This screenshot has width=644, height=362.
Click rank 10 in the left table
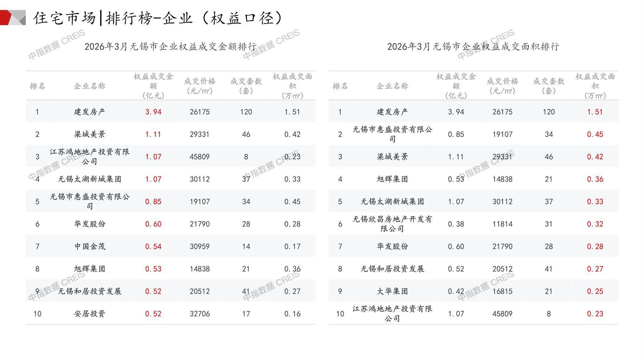coord(37,314)
